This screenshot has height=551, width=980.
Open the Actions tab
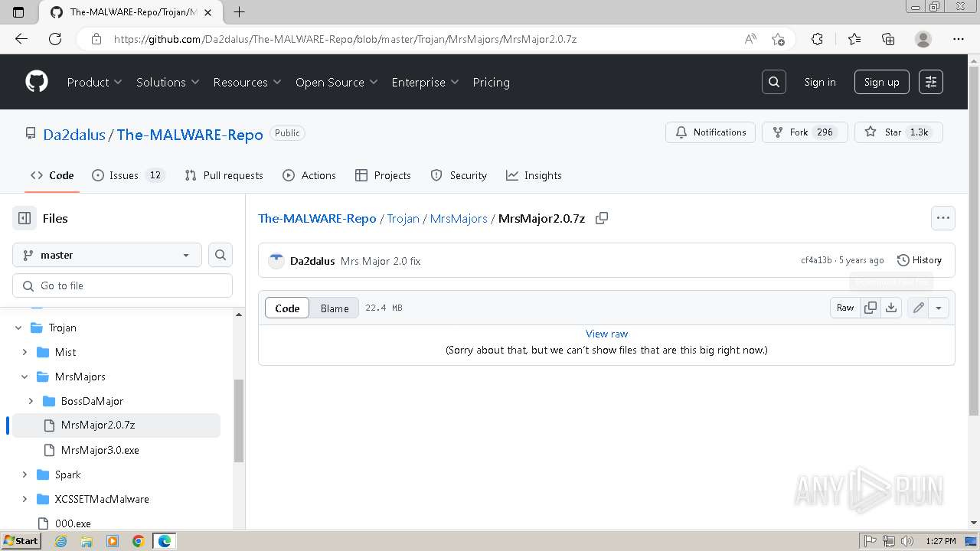pos(309,175)
